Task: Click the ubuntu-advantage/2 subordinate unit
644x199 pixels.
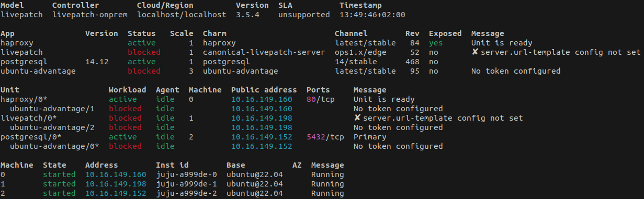Action: tap(52, 127)
